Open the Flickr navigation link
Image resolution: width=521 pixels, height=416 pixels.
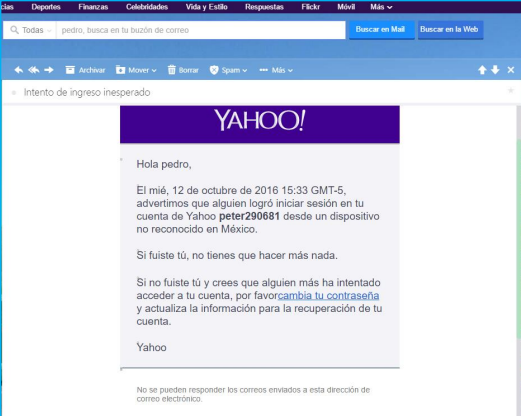tap(310, 7)
